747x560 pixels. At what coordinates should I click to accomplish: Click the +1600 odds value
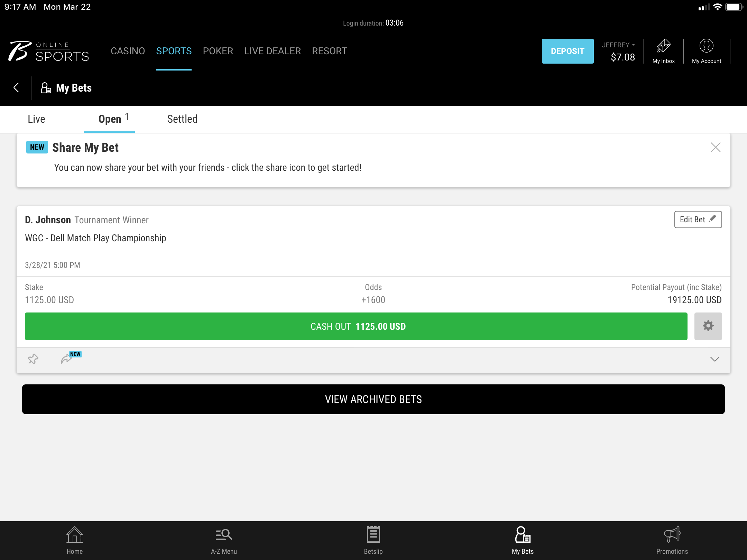(x=373, y=300)
